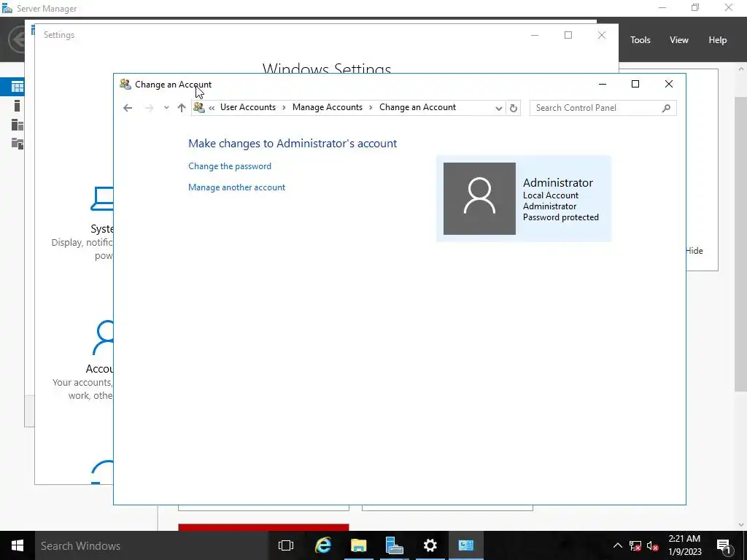Viewport: 747px width, 560px height.
Task: Click Change an Account breadcrumb segment
Action: 417,107
